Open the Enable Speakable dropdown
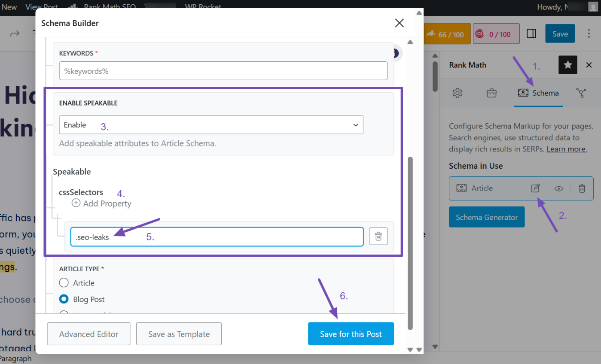This screenshot has width=601, height=364. [211, 125]
